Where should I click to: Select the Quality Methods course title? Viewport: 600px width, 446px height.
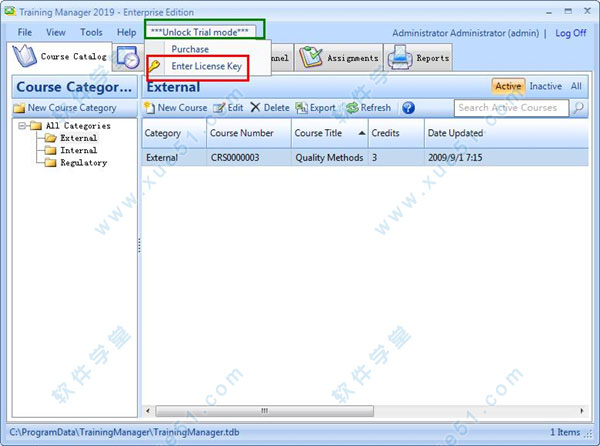pyautogui.click(x=329, y=158)
